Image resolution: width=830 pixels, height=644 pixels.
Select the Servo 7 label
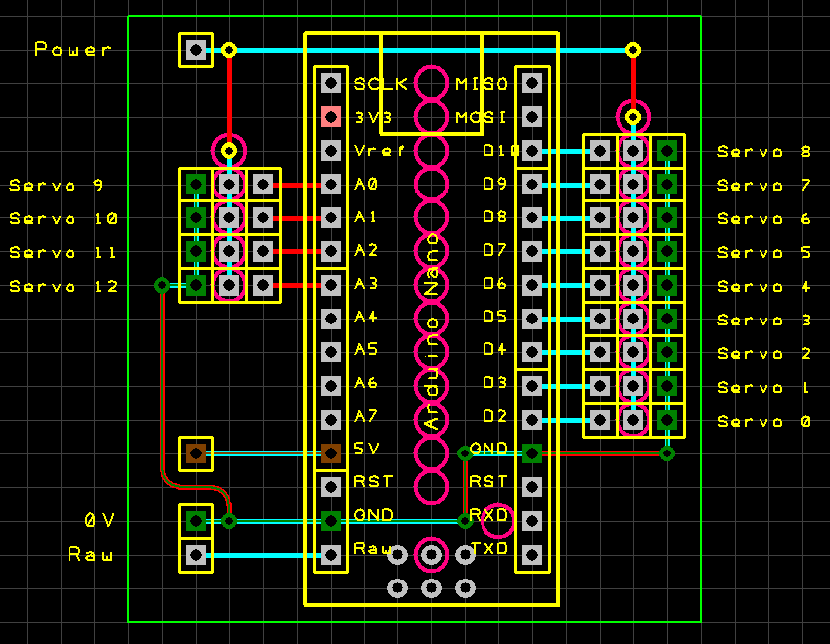(x=763, y=186)
